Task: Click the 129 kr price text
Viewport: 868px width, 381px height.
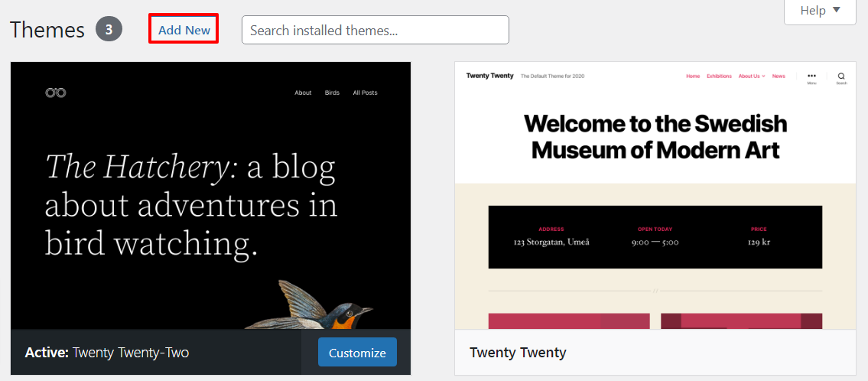Action: [x=759, y=242]
